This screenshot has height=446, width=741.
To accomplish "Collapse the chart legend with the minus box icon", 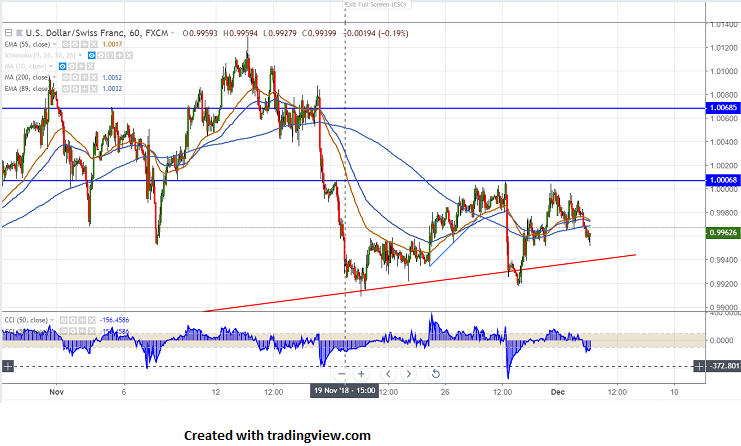I will tap(8, 33).
